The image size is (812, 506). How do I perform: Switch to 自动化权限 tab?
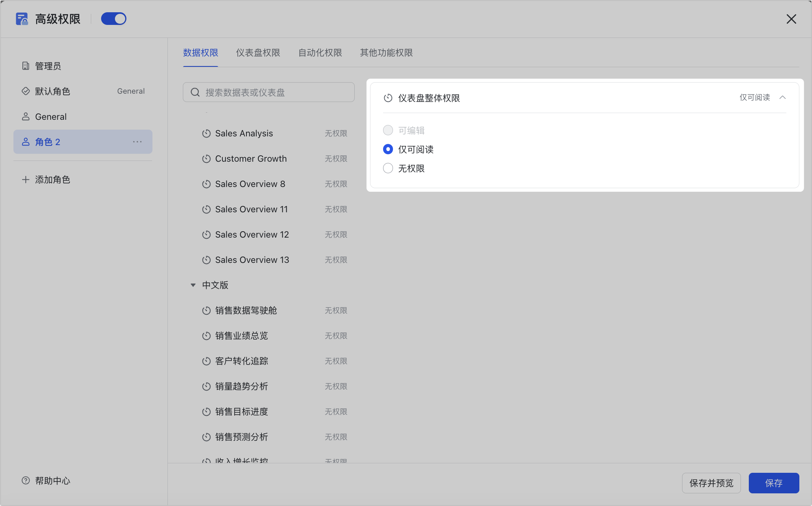click(x=320, y=53)
